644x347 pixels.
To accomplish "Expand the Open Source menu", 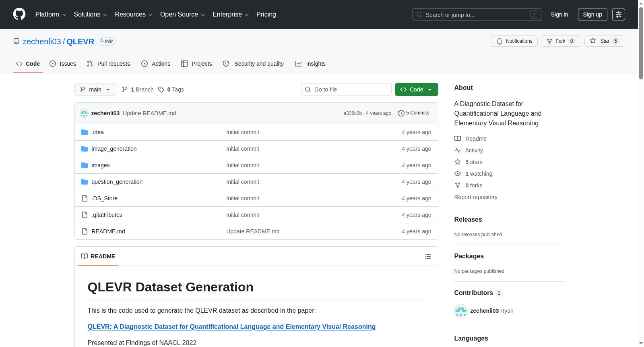I will point(183,15).
